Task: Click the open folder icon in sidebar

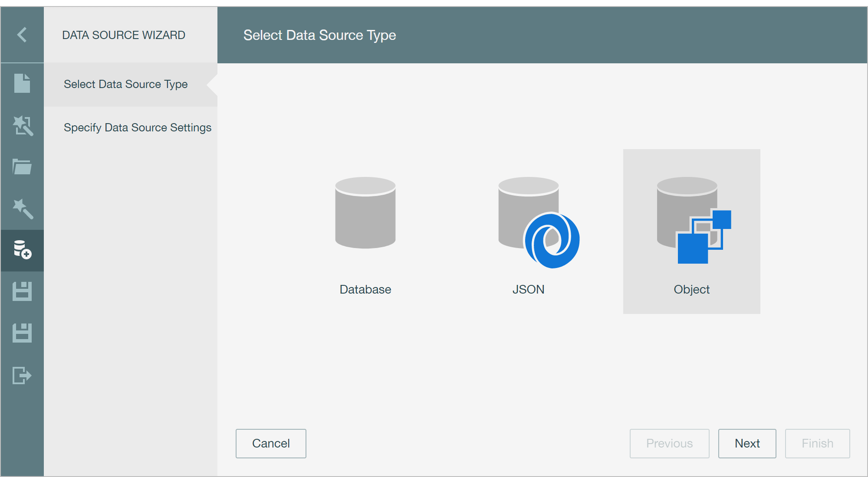Action: click(22, 167)
